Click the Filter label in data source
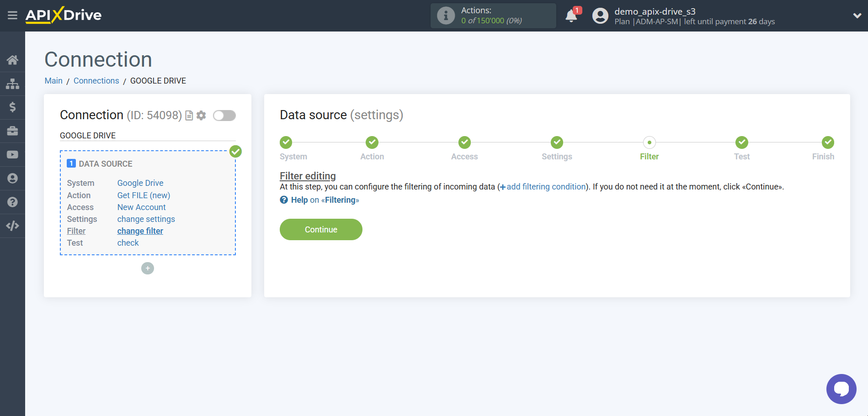Image resolution: width=868 pixels, height=416 pixels. coord(76,231)
